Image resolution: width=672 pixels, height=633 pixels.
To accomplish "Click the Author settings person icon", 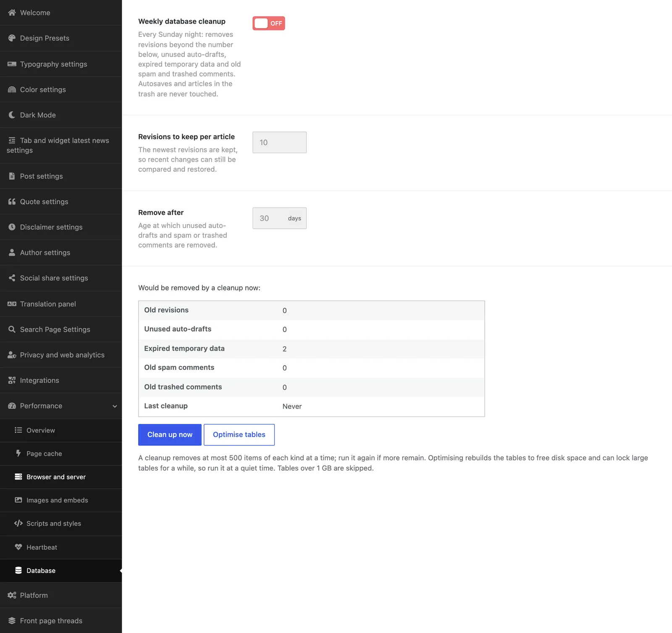I will (x=12, y=253).
